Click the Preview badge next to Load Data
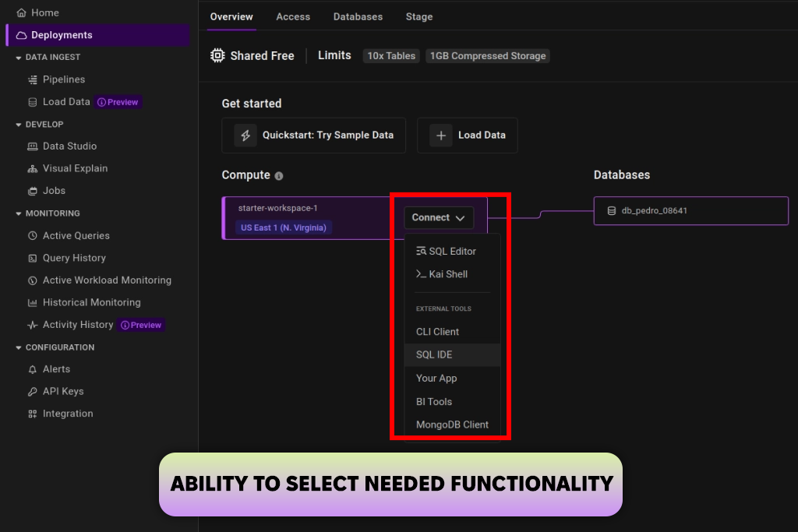Image resolution: width=798 pixels, height=532 pixels. point(118,102)
